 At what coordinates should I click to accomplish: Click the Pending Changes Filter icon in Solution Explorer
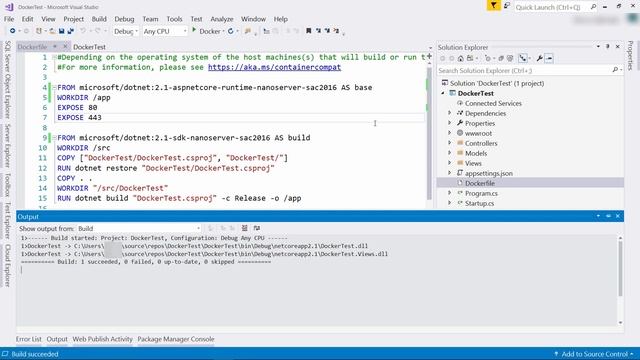488,58
